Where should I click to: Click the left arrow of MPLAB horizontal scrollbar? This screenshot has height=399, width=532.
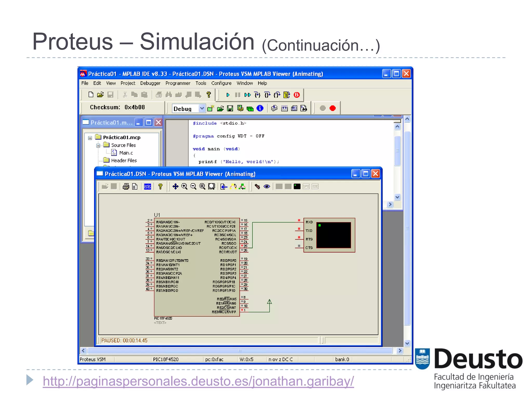tap(83, 351)
